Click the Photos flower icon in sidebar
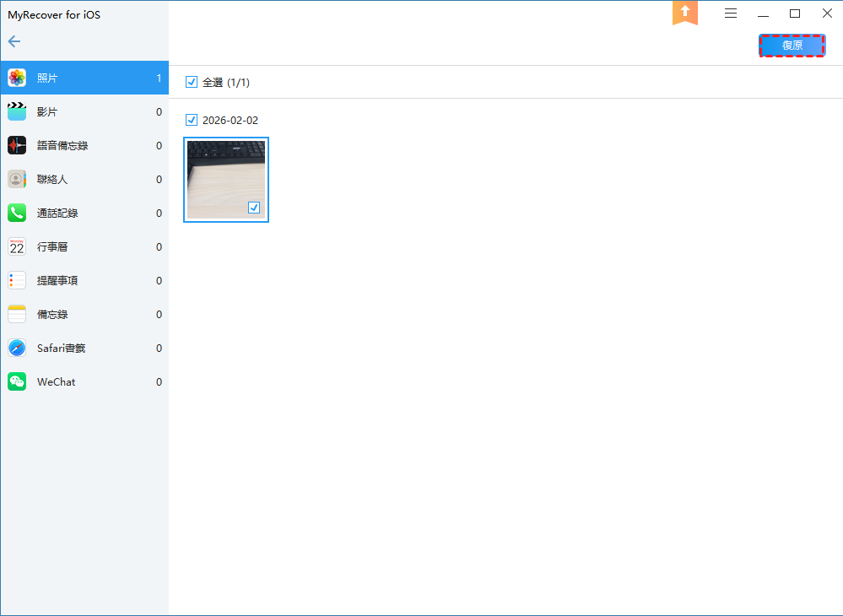 coord(17,78)
